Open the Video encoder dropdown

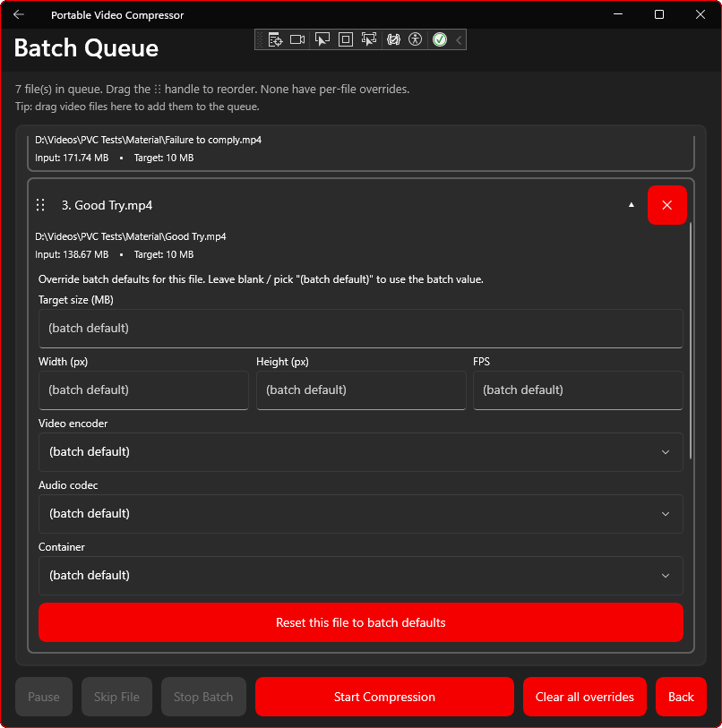[360, 452]
